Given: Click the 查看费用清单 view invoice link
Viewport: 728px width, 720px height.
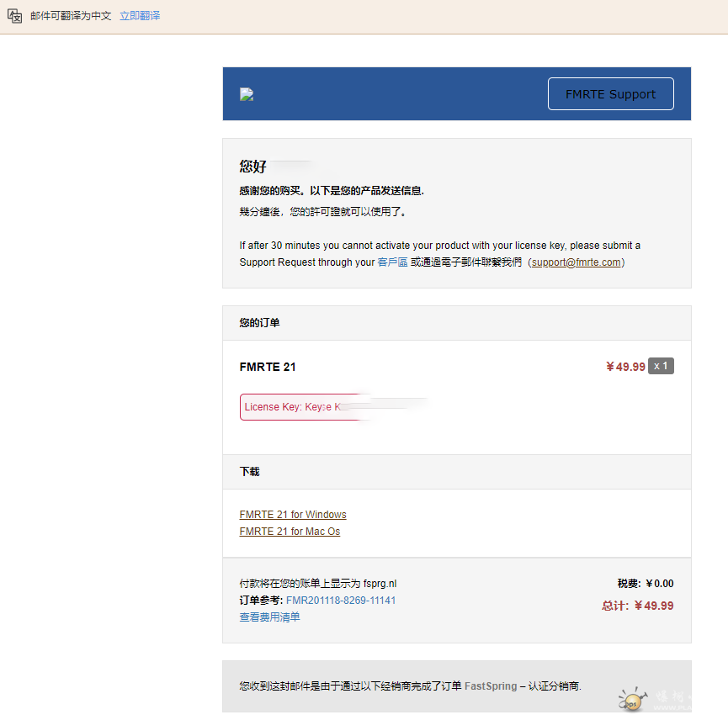Looking at the screenshot, I should [x=270, y=617].
